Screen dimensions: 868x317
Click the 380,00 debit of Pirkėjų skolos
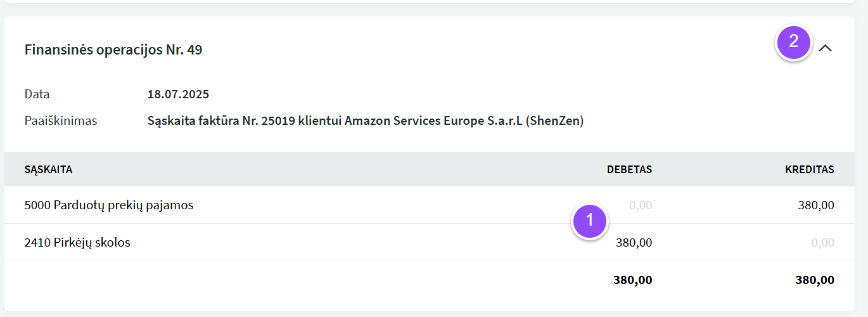(x=634, y=243)
